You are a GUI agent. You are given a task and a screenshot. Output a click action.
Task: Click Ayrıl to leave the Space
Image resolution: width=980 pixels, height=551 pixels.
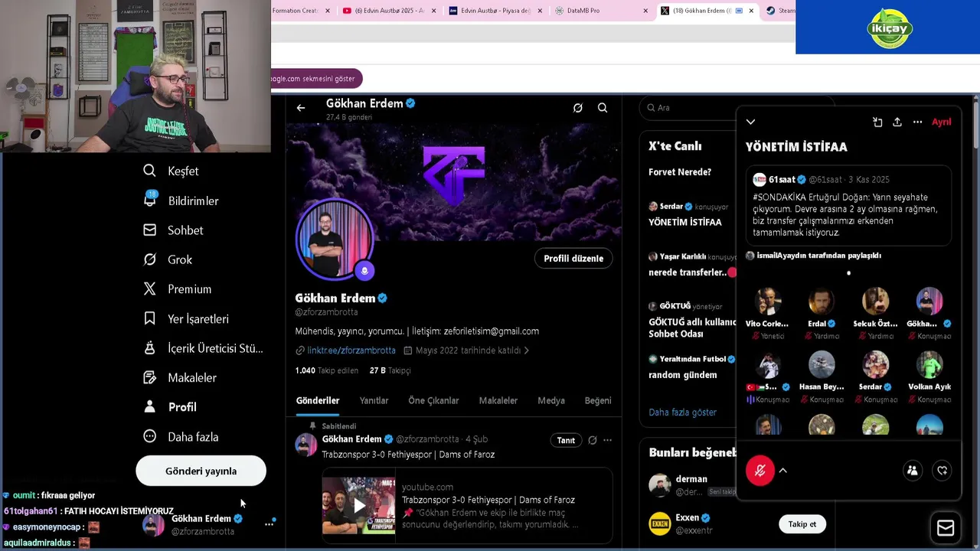click(x=941, y=122)
